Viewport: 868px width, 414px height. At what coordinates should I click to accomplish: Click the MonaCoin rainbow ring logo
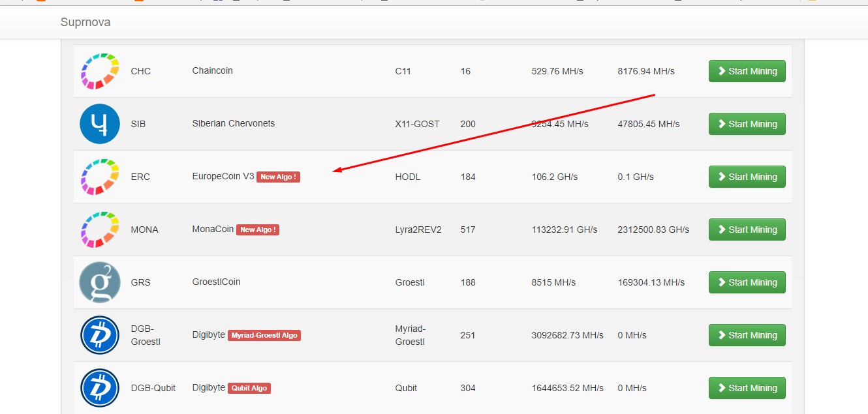pyautogui.click(x=100, y=229)
